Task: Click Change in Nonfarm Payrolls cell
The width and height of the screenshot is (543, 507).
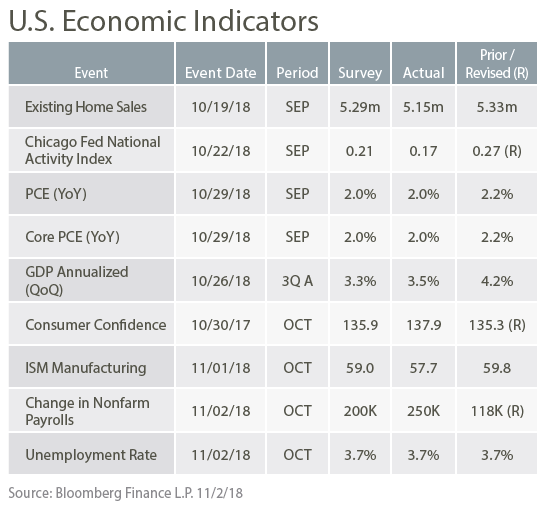Action: click(91, 411)
